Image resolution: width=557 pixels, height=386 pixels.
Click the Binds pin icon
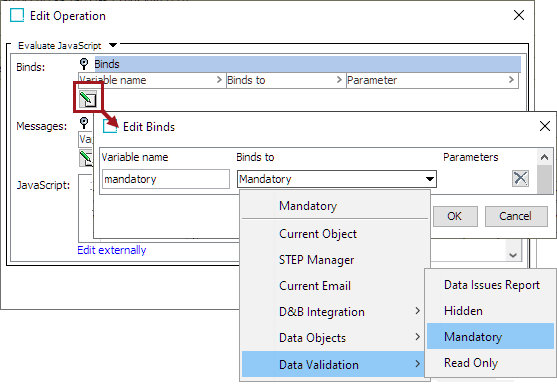pos(84,64)
